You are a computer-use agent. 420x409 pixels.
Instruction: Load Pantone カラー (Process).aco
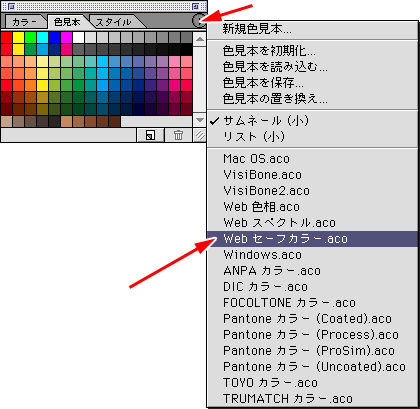(312, 335)
